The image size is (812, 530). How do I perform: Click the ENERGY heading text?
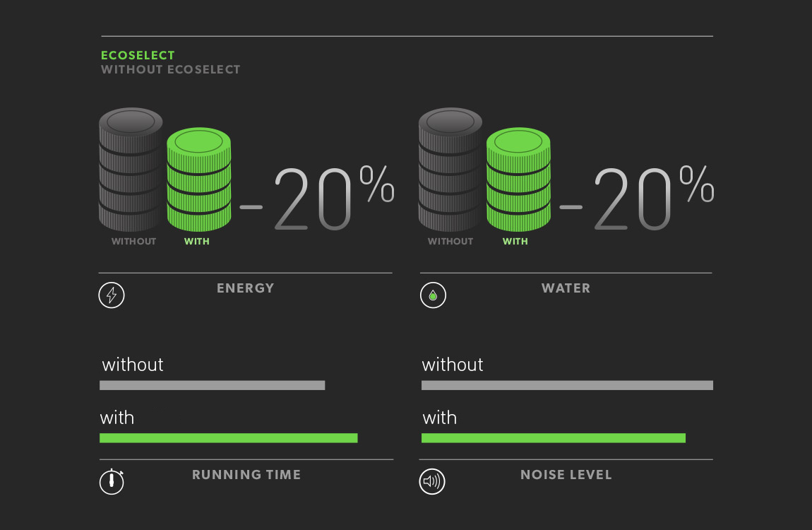click(245, 288)
